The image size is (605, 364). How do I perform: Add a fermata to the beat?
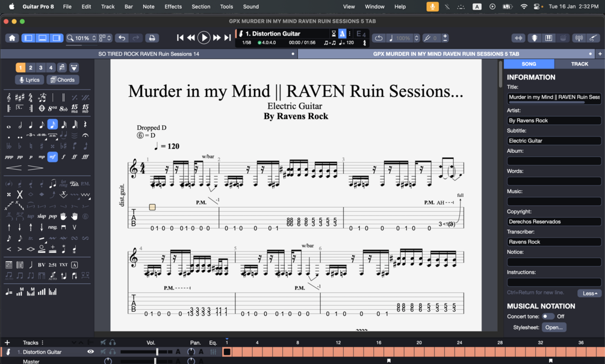click(x=85, y=135)
